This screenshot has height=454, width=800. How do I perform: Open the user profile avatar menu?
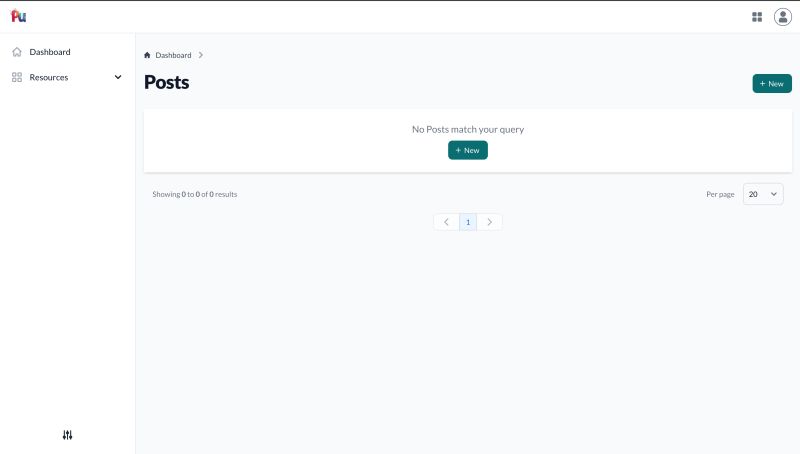(x=782, y=17)
